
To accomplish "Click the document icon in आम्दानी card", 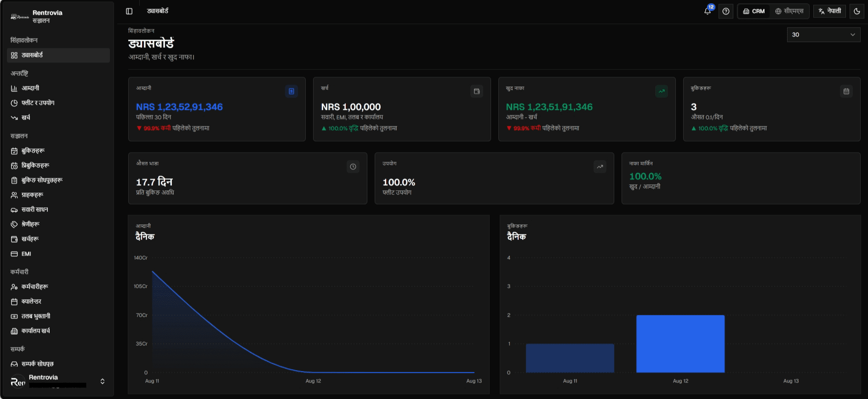I will (291, 91).
